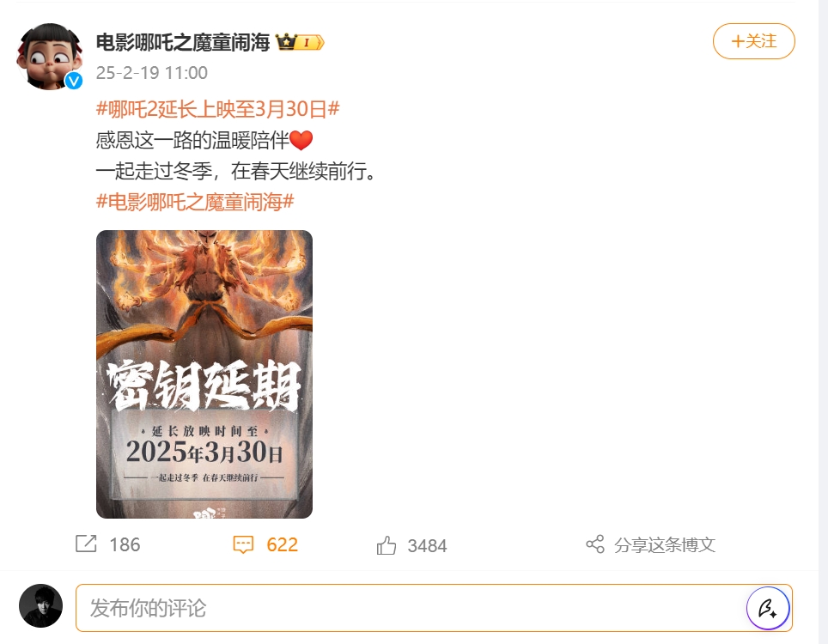
Task: Click the blue verified badge on avatar
Action: coord(74,81)
